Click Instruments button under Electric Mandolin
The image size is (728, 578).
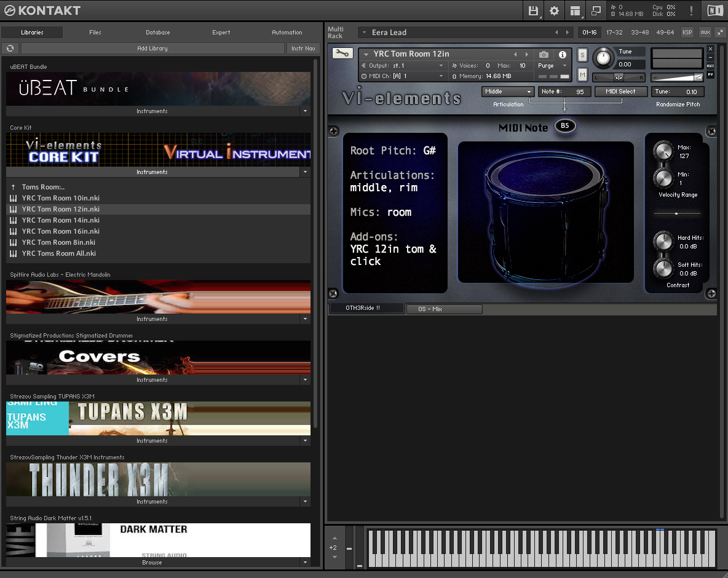tap(152, 319)
